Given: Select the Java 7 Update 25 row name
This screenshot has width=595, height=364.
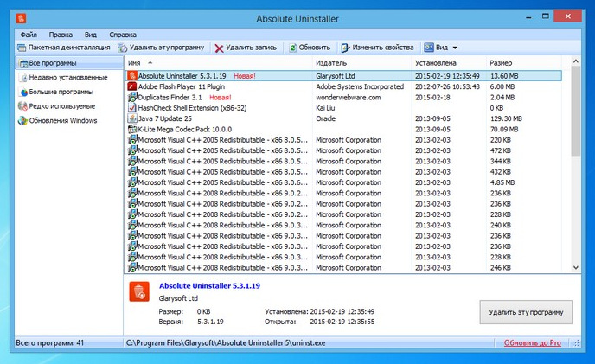Looking at the screenshot, I should [x=164, y=118].
